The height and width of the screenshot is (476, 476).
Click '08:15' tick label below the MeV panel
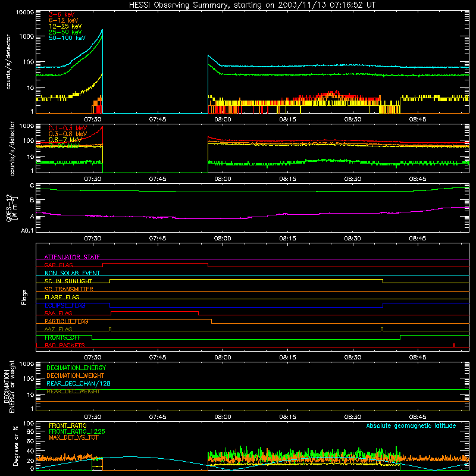point(287,179)
